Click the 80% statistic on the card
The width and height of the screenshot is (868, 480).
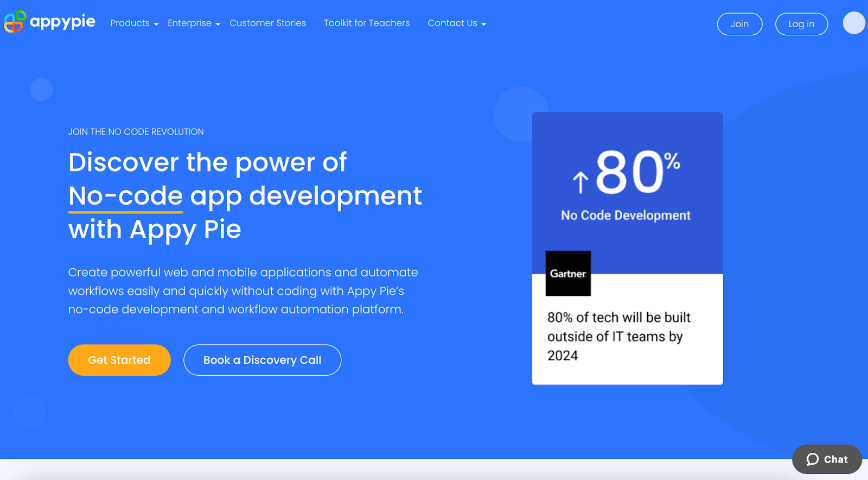[x=627, y=173]
